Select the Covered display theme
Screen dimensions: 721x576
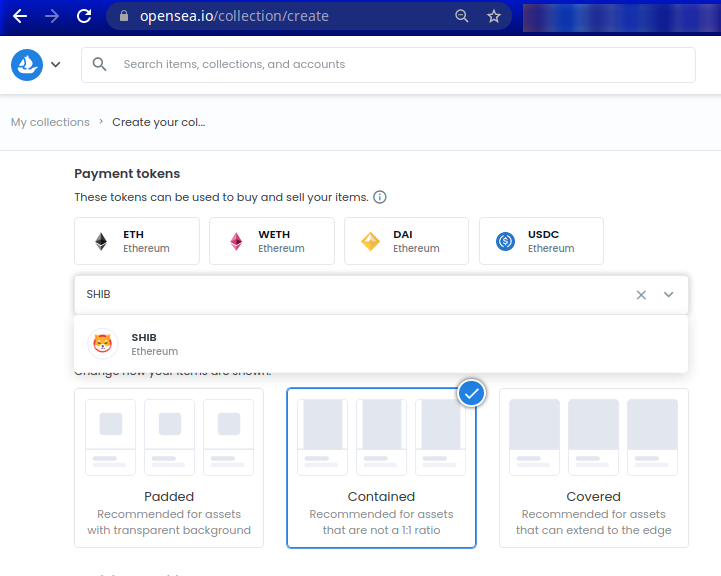click(594, 468)
